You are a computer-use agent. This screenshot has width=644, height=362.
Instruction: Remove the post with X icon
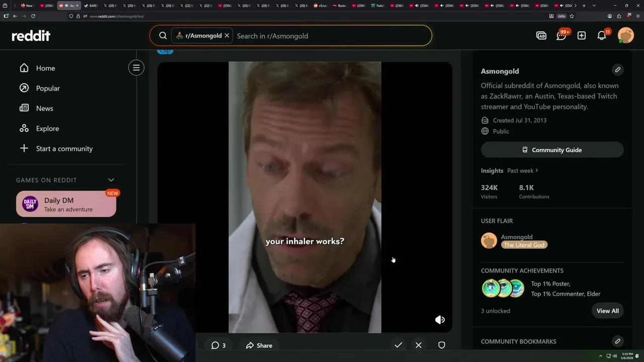tap(419, 345)
